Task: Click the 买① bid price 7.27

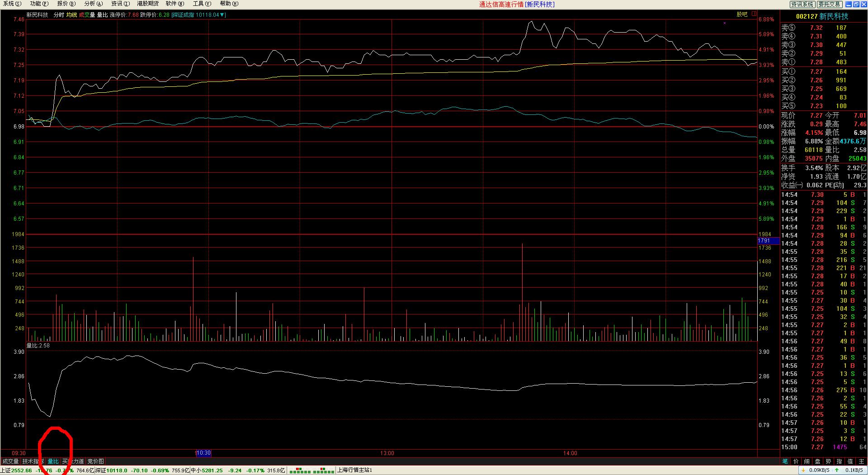Action: 816,71
